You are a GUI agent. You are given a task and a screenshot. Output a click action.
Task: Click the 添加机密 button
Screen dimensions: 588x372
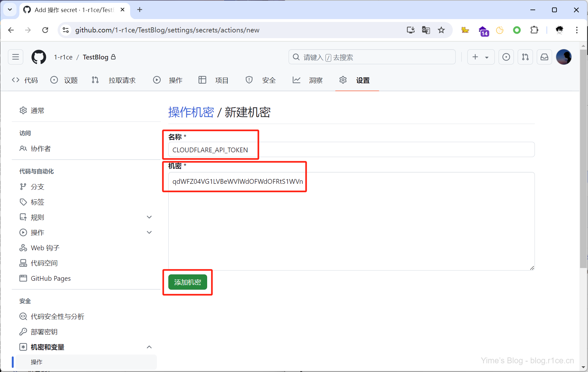point(187,282)
